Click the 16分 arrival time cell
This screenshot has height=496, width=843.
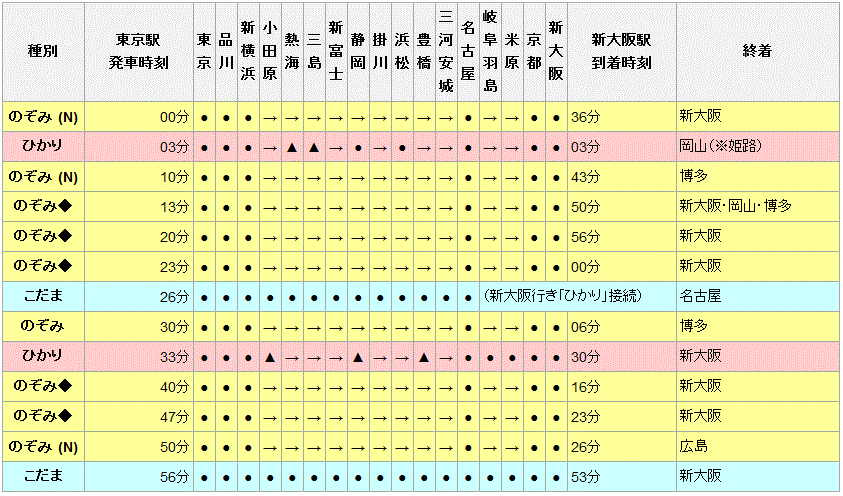tap(621, 386)
